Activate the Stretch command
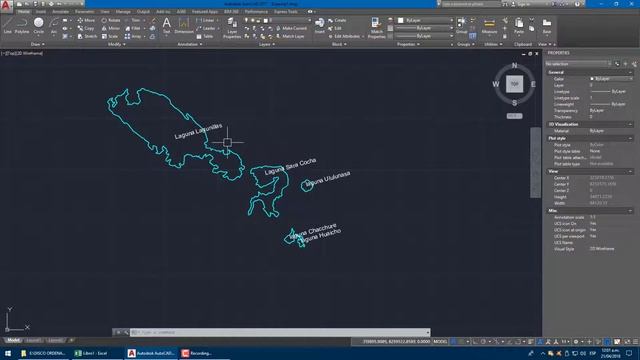640x360 pixels. tap(87, 36)
